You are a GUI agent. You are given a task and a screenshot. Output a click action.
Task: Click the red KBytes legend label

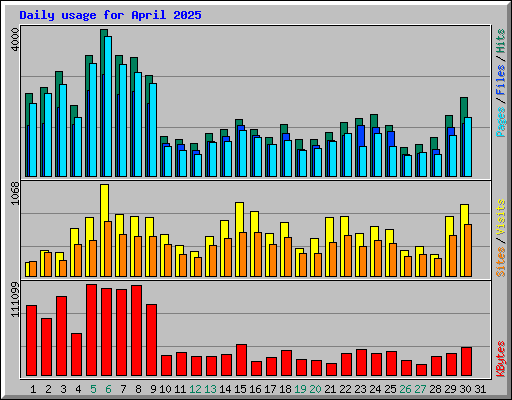(501, 359)
